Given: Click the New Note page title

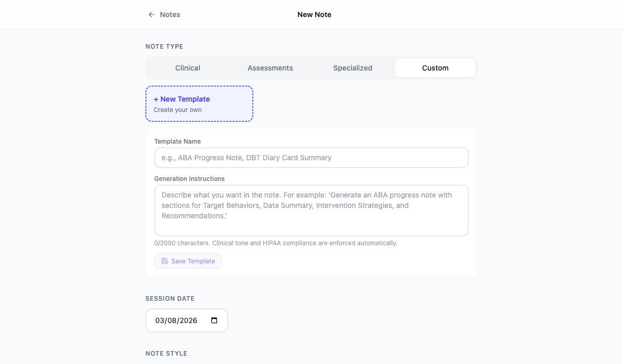Looking at the screenshot, I should coord(314,15).
